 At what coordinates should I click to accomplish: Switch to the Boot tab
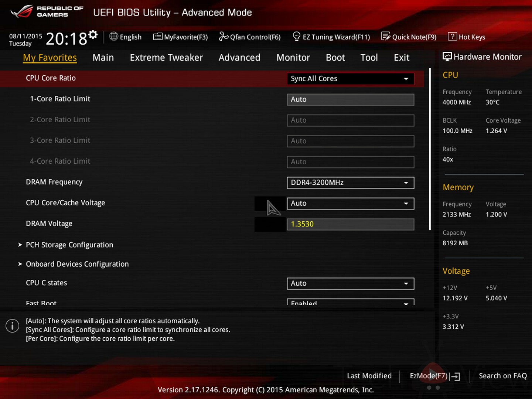pos(335,58)
